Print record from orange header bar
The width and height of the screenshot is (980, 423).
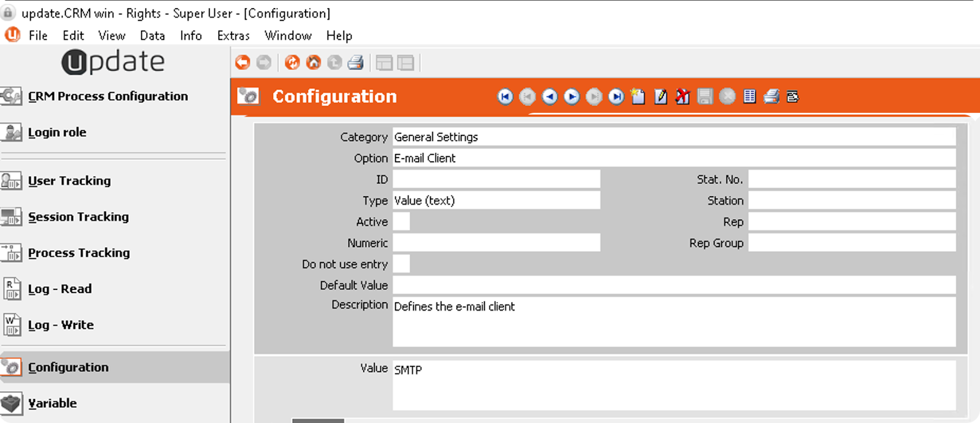click(x=771, y=96)
